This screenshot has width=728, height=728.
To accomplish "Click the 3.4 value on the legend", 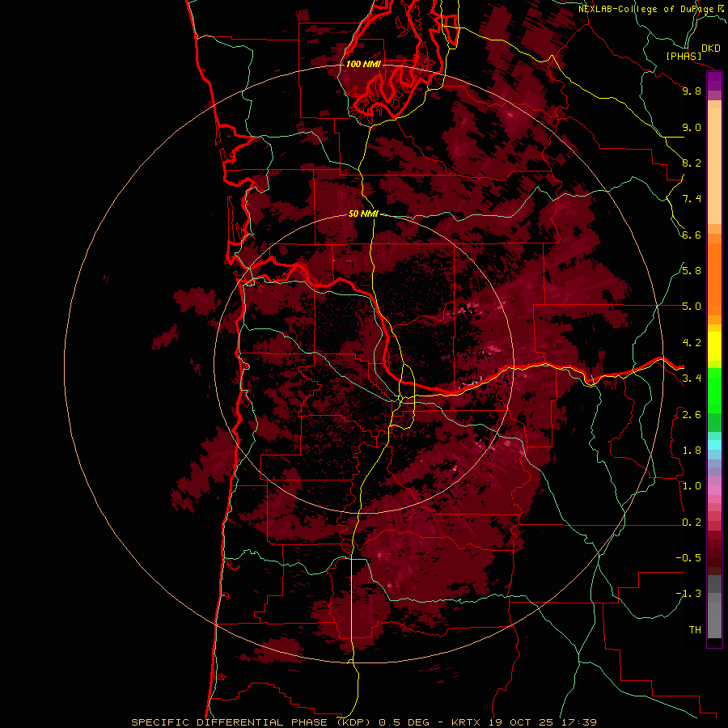I will point(692,379).
